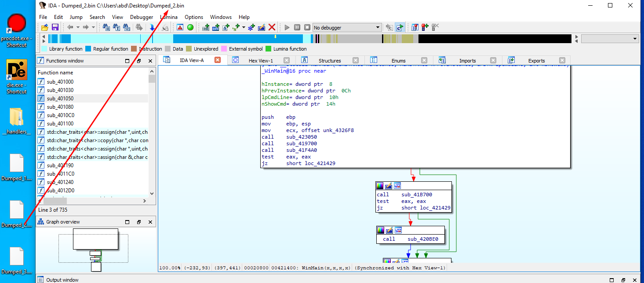Click the add breakpoint icon
The image size is (644, 283).
[x=425, y=27]
